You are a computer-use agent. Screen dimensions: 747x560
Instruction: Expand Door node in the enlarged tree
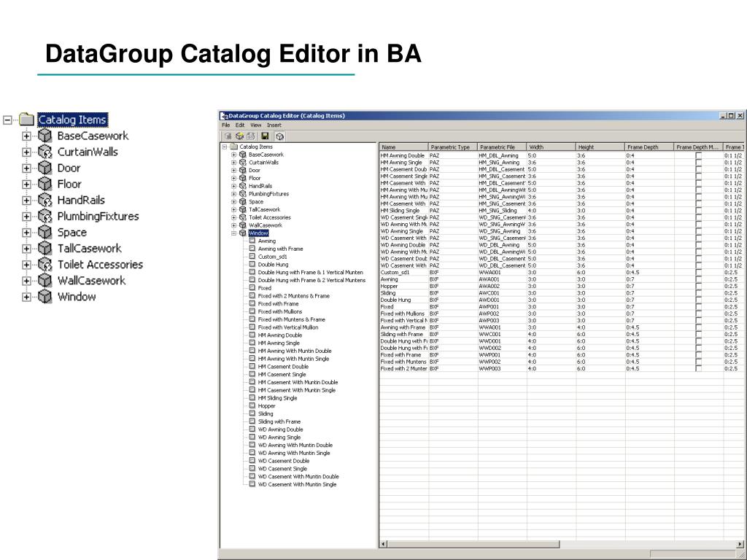tap(26, 168)
